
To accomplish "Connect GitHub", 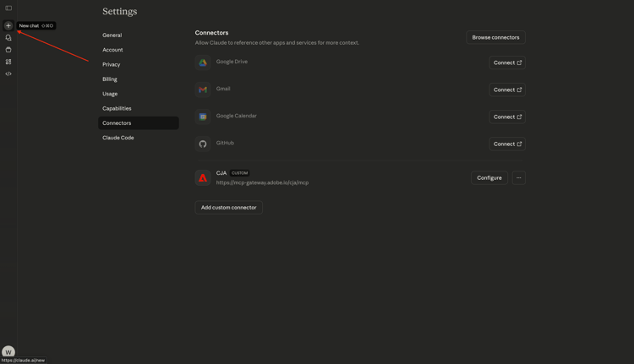I will (x=507, y=144).
